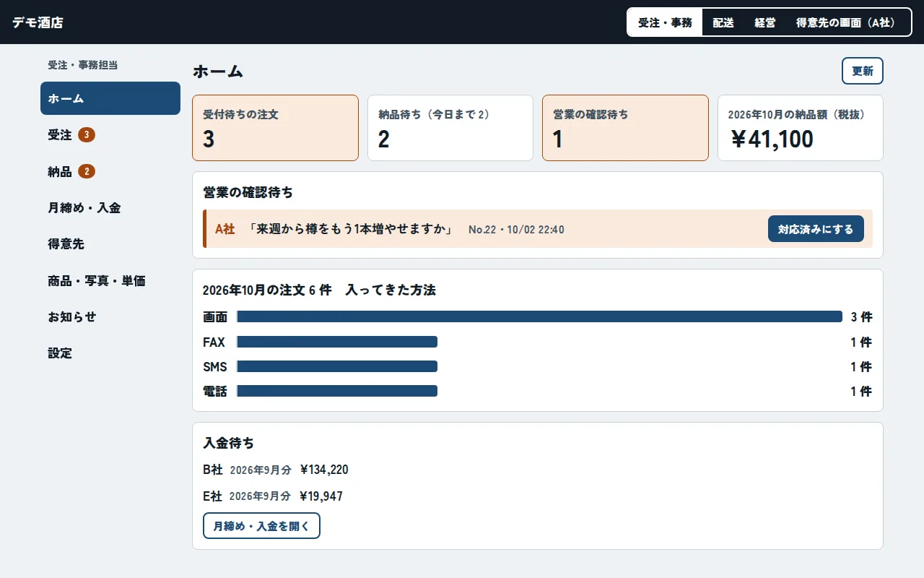Open 月締め・入金 sidebar item
The image size is (924, 578).
coord(110,207)
